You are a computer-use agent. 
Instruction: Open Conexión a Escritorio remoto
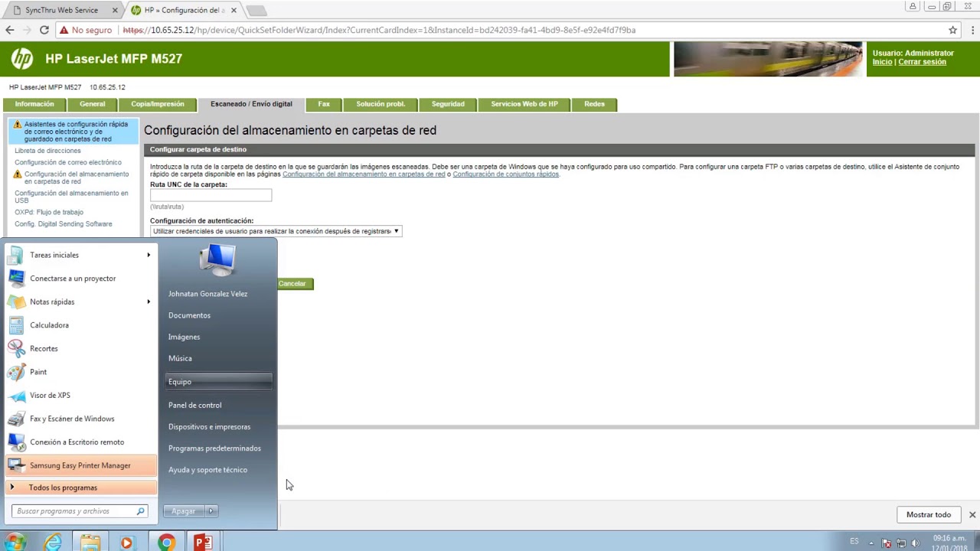click(x=80, y=442)
